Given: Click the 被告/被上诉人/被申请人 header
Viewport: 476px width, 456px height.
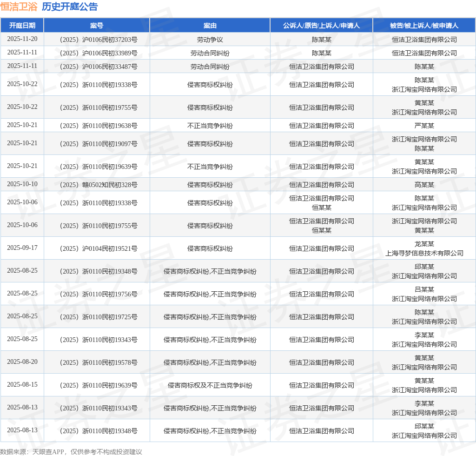Looking at the screenshot, I should 424,26.
